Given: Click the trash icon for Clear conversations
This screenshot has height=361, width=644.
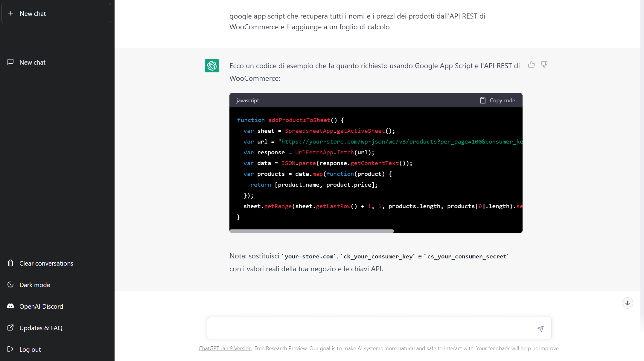Looking at the screenshot, I should (10, 263).
